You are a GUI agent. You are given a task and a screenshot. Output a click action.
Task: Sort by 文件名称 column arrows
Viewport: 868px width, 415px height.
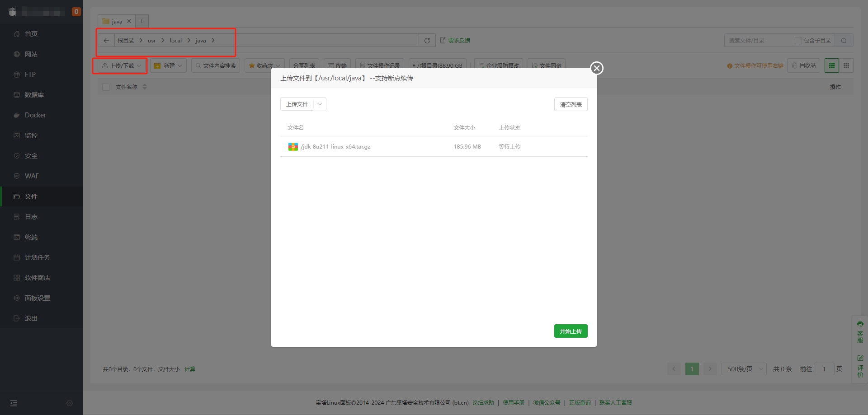145,87
